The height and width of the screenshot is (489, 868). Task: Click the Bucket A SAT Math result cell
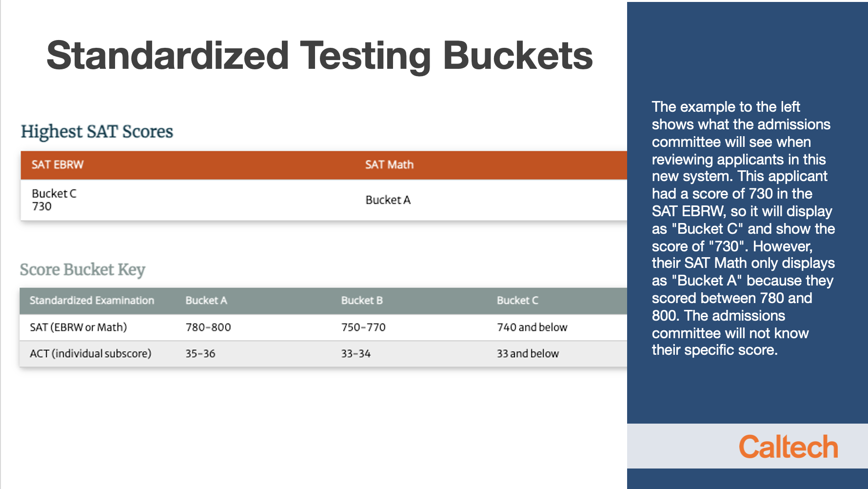(x=388, y=200)
